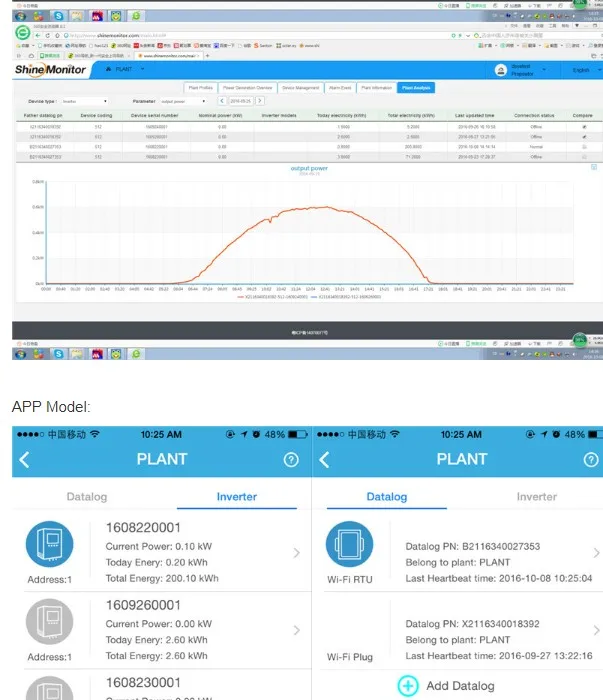Click the Skype icon in the top taskbar
The image size is (603, 700).
click(x=58, y=17)
